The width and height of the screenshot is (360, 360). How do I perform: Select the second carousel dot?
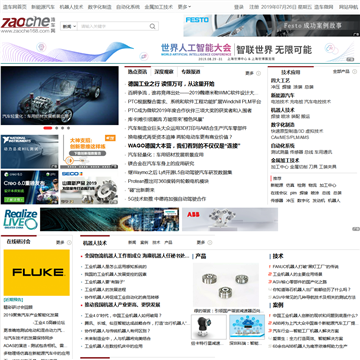pyautogui.click(x=57, y=128)
